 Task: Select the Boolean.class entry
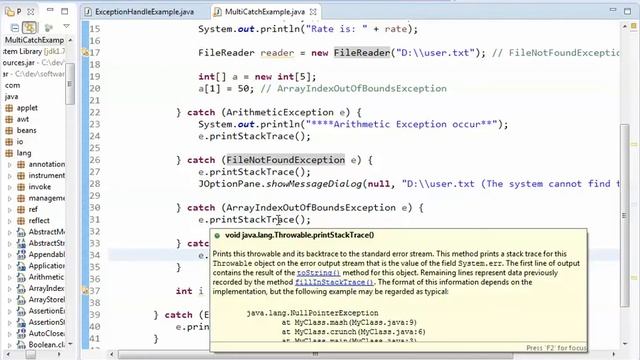46,345
